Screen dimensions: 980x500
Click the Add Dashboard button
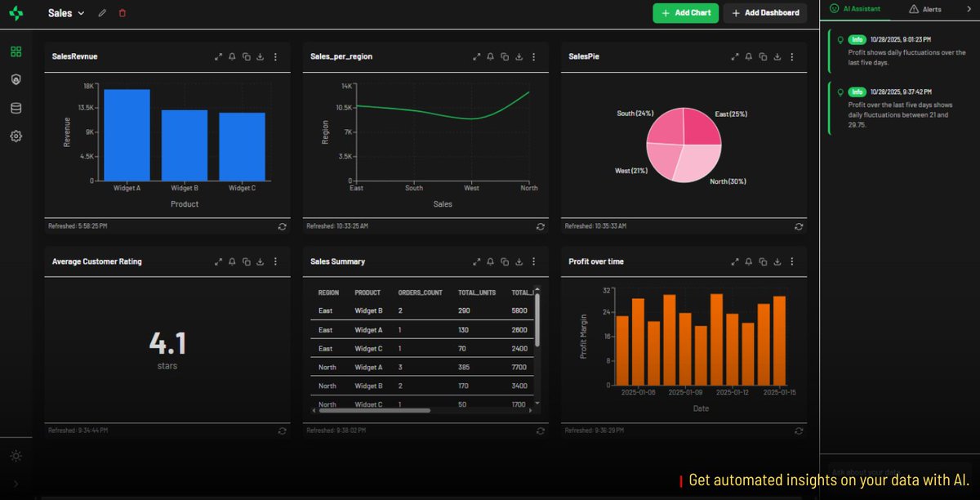tap(765, 13)
